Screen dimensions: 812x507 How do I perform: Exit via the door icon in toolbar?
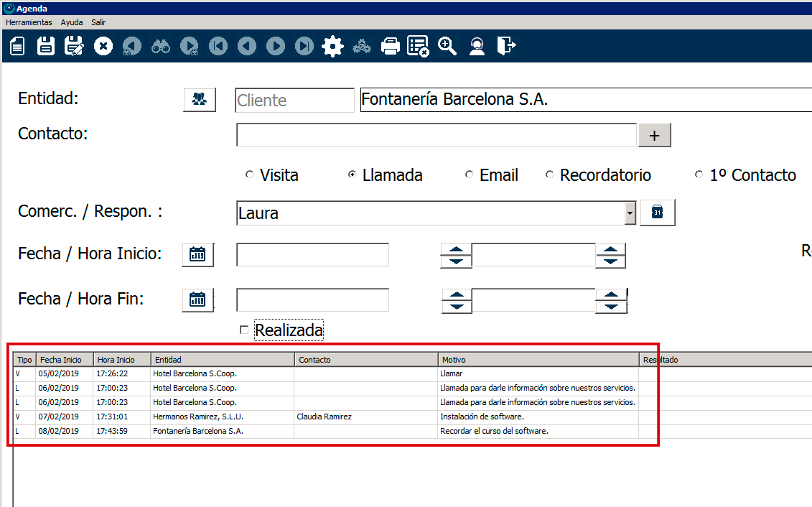[506, 47]
